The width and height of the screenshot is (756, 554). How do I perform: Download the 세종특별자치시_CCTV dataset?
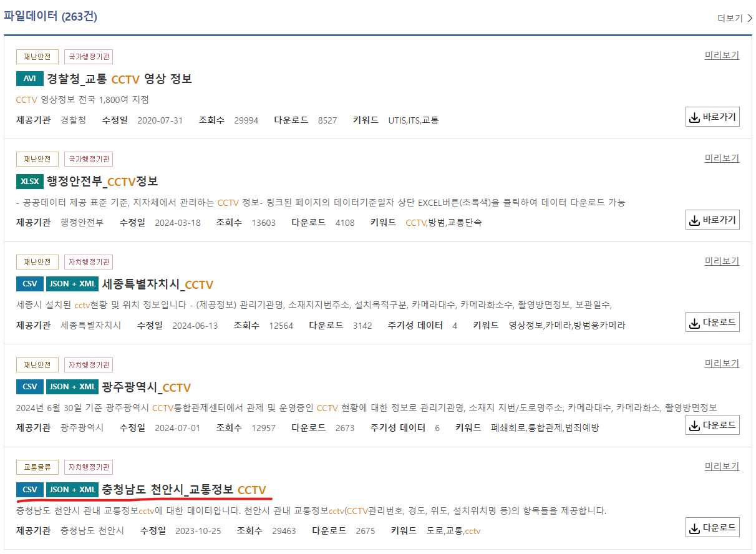[712, 323]
